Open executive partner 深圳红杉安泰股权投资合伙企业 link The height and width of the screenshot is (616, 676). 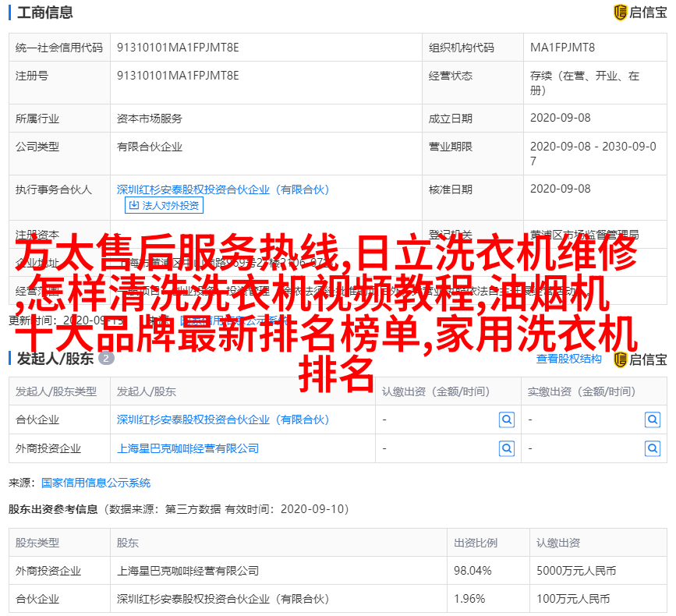click(223, 189)
